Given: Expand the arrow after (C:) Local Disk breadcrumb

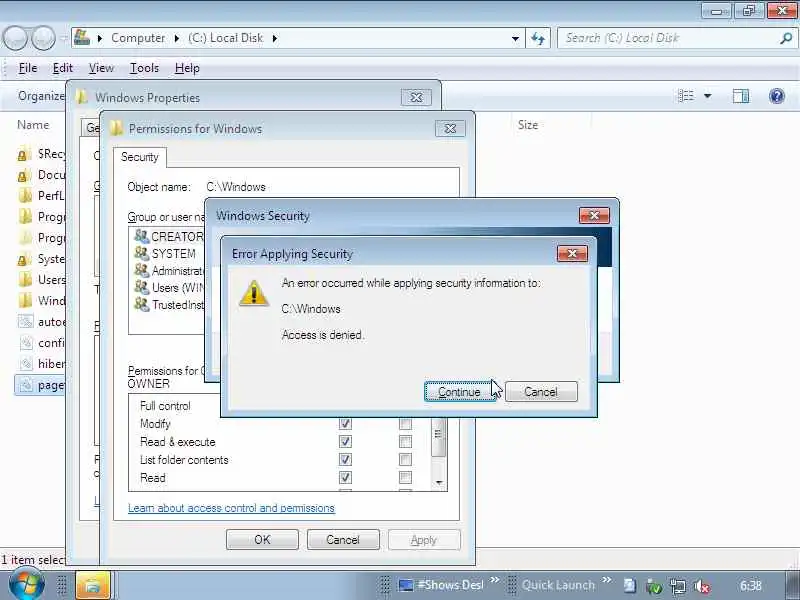Looking at the screenshot, I should (x=274, y=38).
